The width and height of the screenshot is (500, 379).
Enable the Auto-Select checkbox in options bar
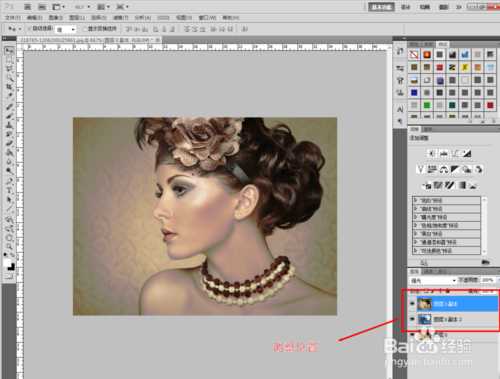click(x=29, y=29)
